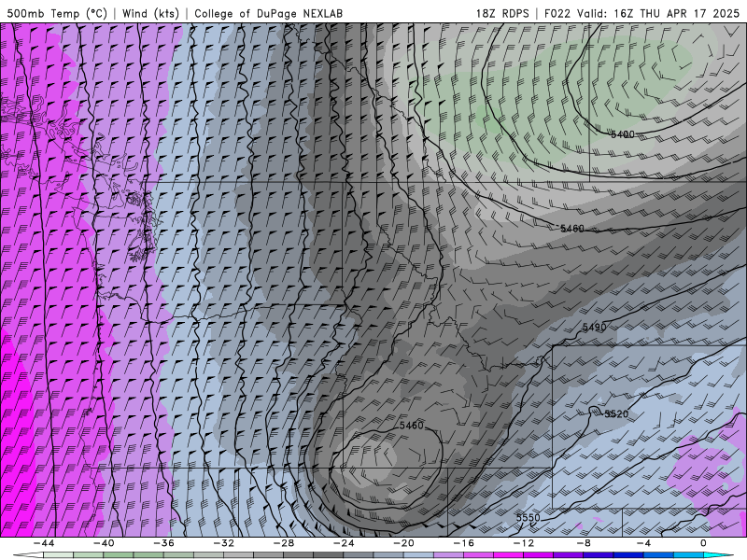Click the -12 colorbar tick label

(x=524, y=543)
